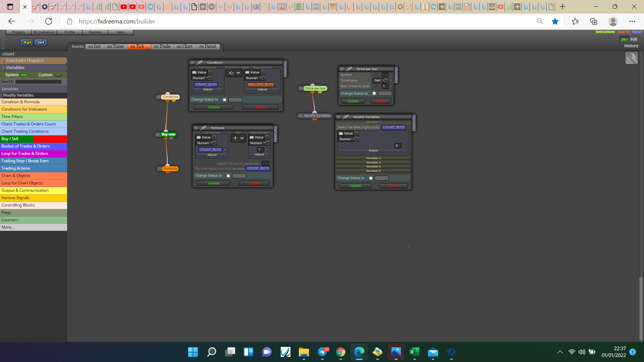Click Delete in the Condition panel
The width and height of the screenshot is (644, 362).
tap(261, 107)
